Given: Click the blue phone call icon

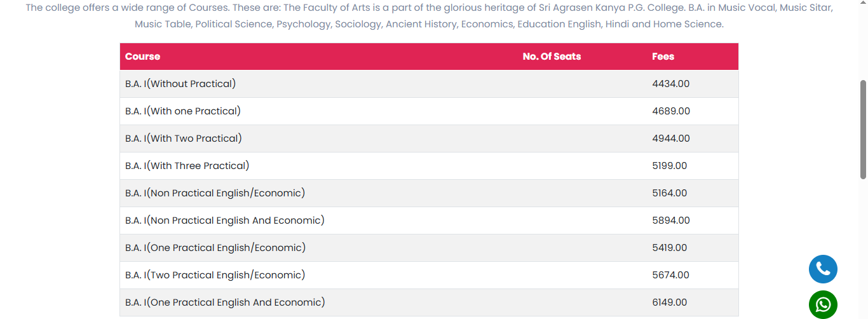Looking at the screenshot, I should 823,269.
